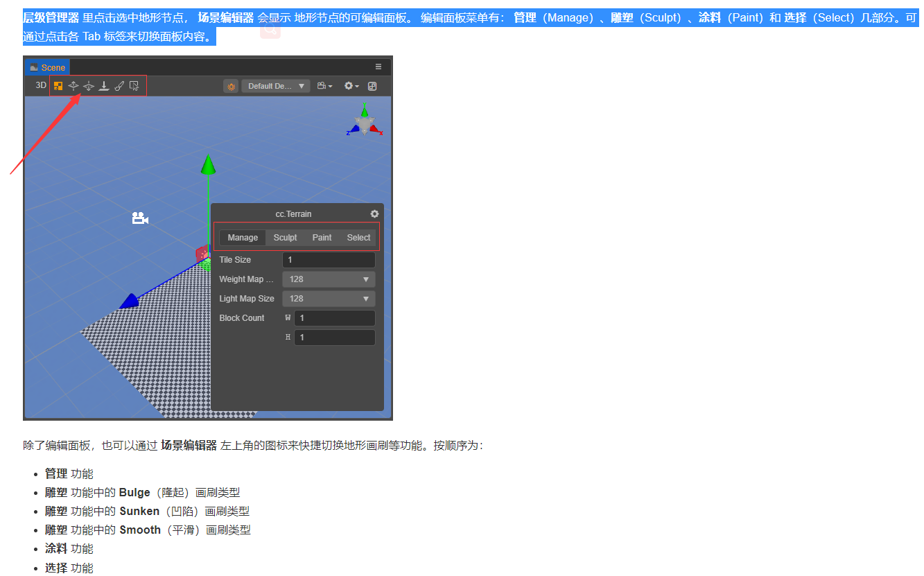Viewport: 924px width, 576px height.
Task: Open the scene camera options dropdown
Action: [x=324, y=86]
